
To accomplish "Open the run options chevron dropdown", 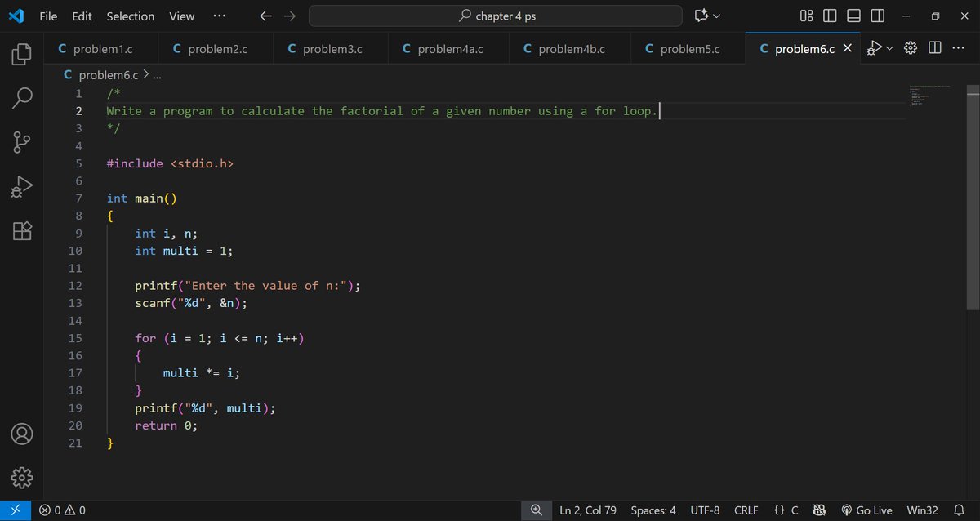I will (889, 47).
